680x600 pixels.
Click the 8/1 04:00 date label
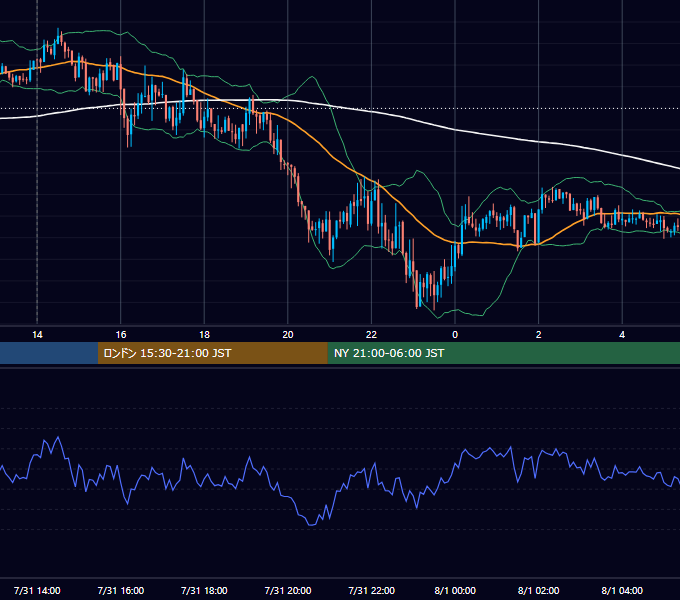[x=622, y=590]
